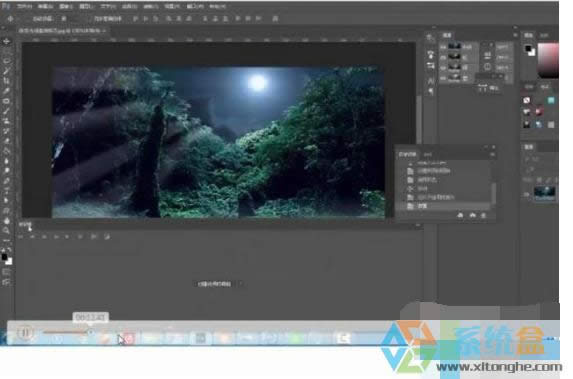Viewport: 573px width, 379px height.
Task: Toggle history brush source box of first state
Action: pyautogui.click(x=443, y=47)
